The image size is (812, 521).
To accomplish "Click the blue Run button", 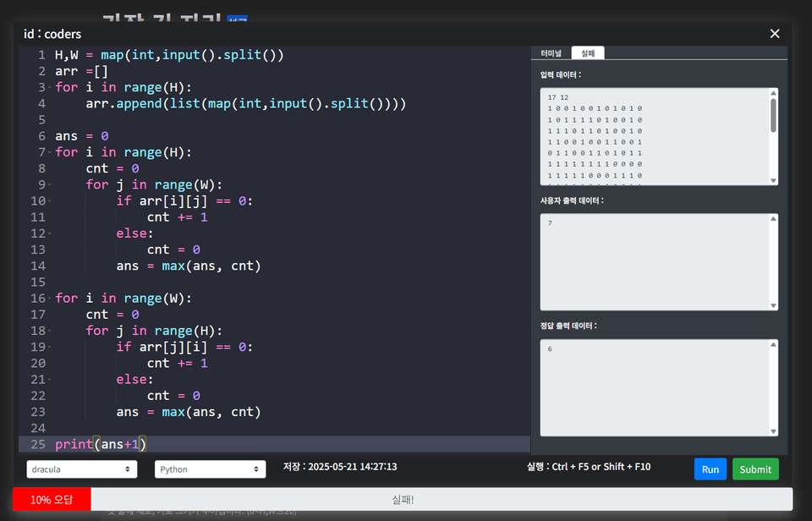I will click(710, 469).
